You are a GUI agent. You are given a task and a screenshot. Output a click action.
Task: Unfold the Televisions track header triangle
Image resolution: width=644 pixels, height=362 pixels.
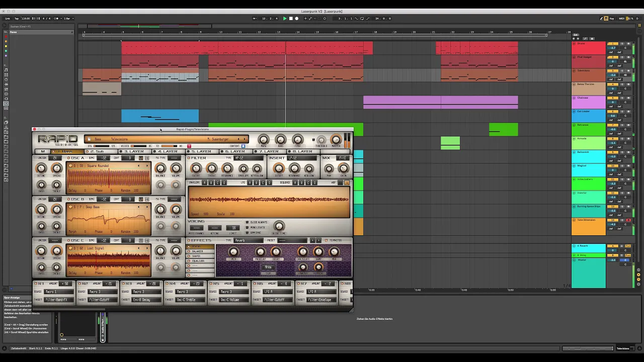click(x=575, y=71)
